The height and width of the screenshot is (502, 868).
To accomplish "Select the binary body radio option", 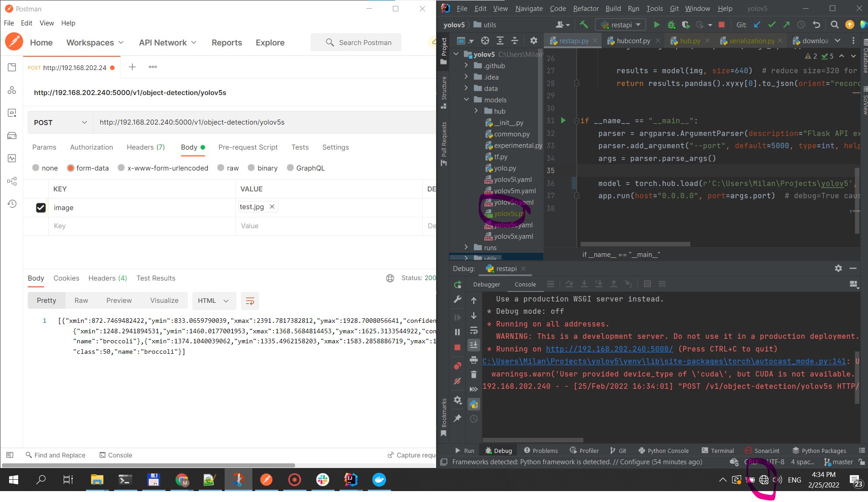I will pos(251,168).
